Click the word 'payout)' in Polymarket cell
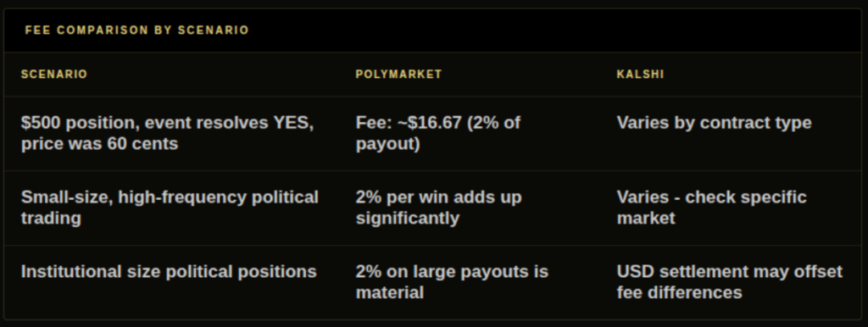 point(387,144)
